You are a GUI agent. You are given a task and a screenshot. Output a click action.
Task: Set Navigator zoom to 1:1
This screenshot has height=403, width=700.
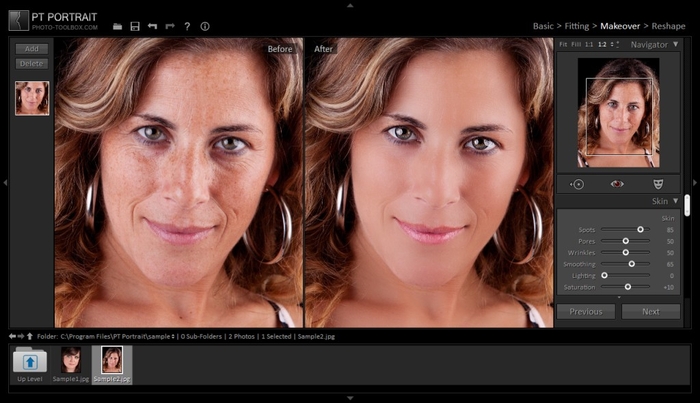(x=589, y=44)
